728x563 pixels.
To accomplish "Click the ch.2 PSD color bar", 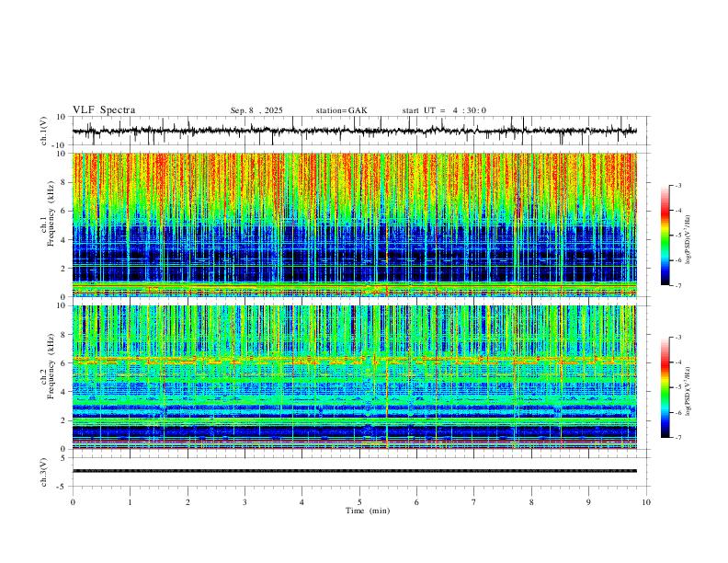I will [x=665, y=387].
